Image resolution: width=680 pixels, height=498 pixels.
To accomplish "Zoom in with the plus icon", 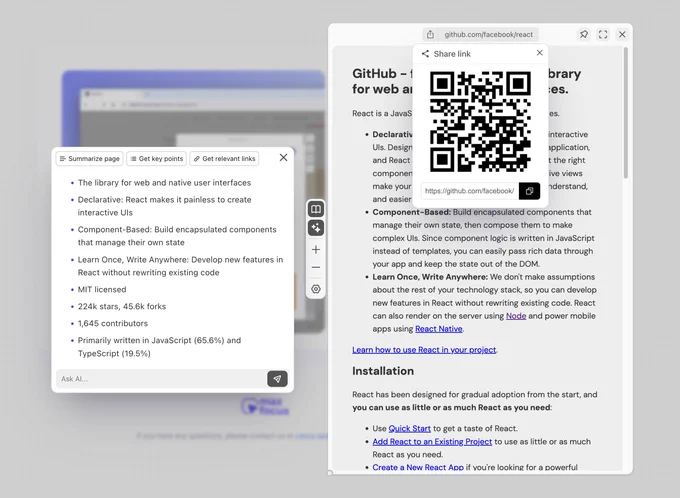I will click(x=316, y=249).
